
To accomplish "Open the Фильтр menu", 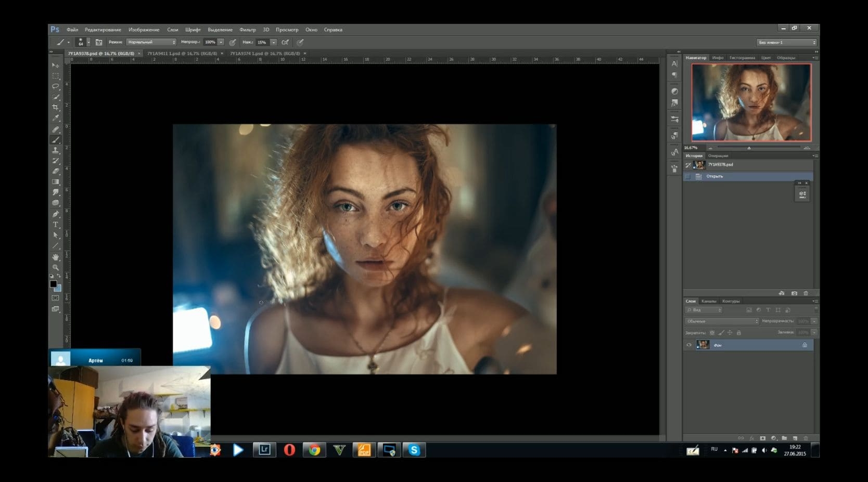I will tap(248, 30).
